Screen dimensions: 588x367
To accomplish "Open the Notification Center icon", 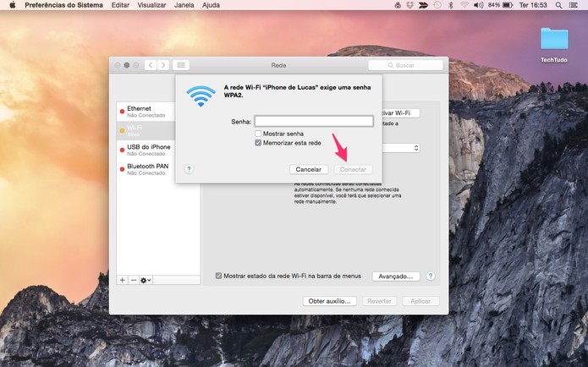I will click(x=574, y=5).
